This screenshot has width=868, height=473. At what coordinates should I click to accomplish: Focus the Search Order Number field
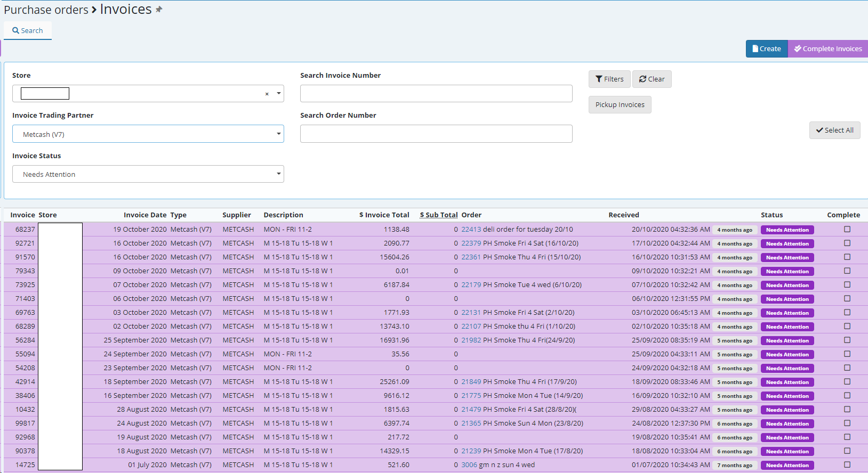coord(436,134)
